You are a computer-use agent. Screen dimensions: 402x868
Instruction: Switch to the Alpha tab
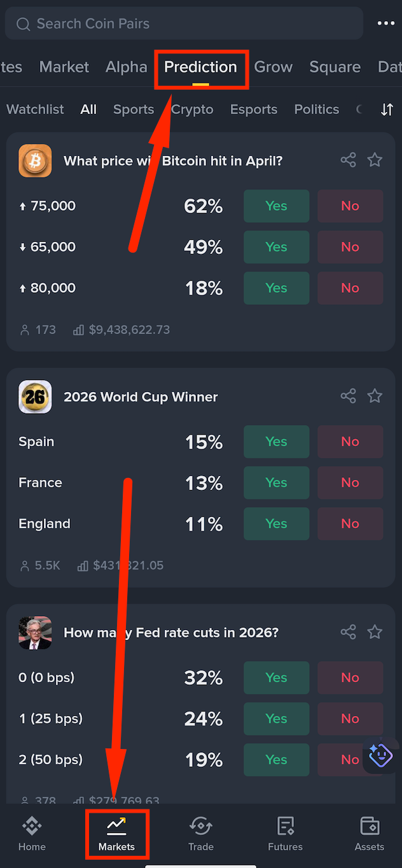click(126, 67)
